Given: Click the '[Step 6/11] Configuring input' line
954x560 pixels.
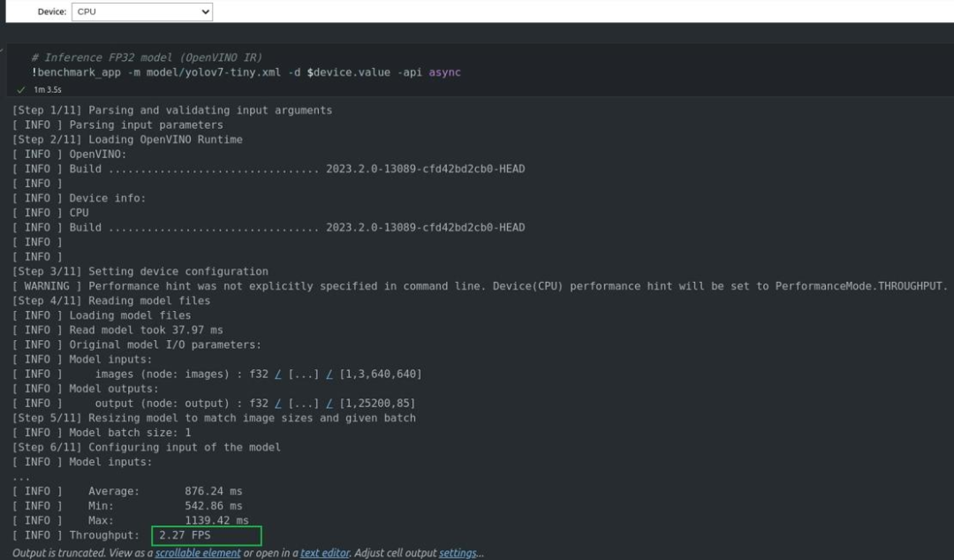Looking at the screenshot, I should point(147,448).
